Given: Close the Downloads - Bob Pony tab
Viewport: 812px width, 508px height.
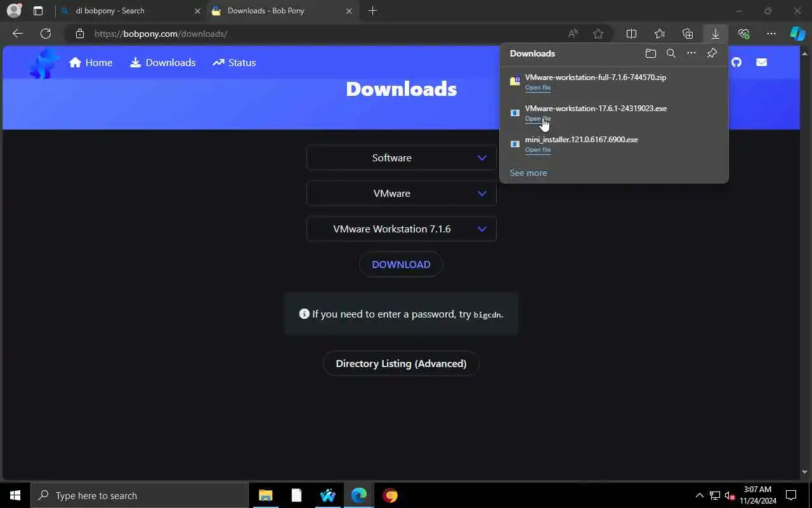Looking at the screenshot, I should pos(349,11).
